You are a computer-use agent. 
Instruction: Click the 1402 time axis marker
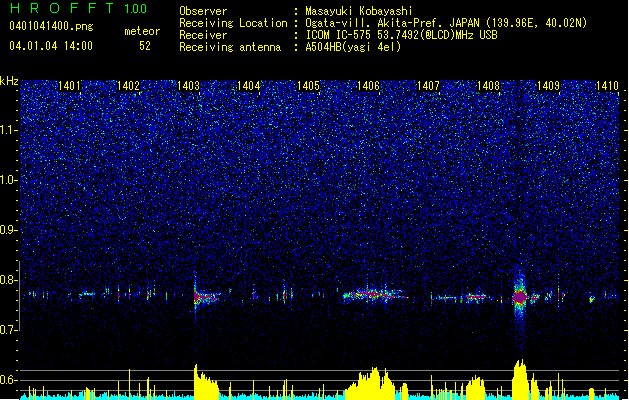pos(128,86)
